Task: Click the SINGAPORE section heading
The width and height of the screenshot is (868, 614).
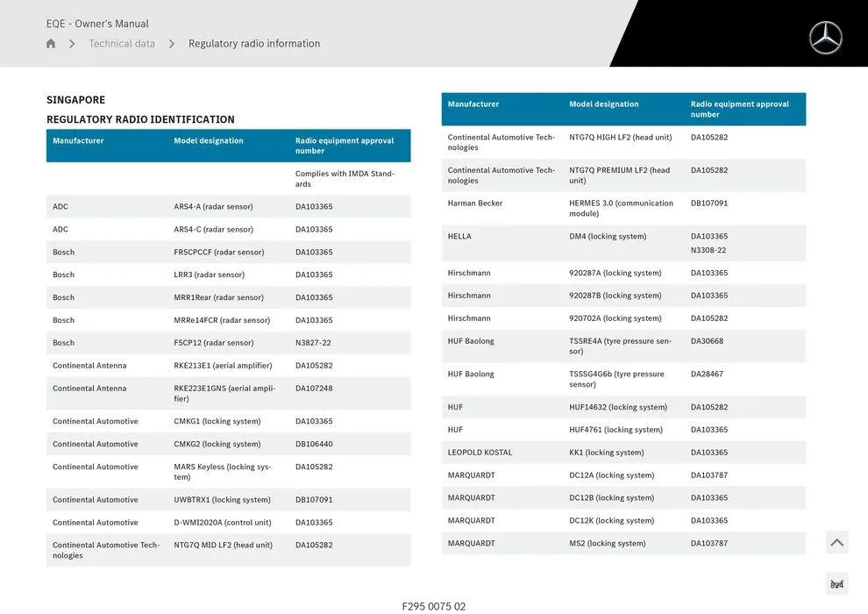Action: click(x=75, y=100)
